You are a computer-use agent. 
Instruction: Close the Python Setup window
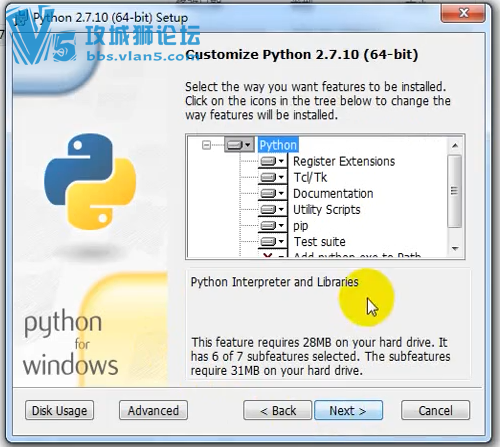pyautogui.click(x=463, y=13)
